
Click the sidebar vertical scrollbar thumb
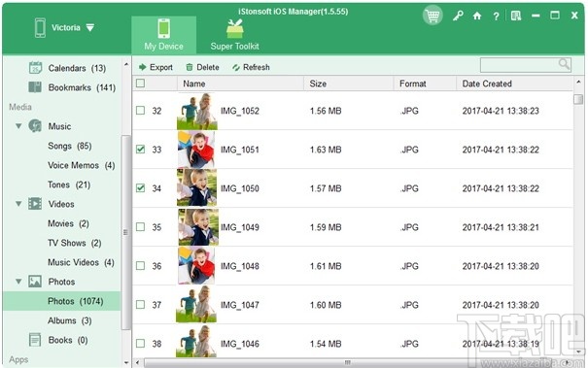pyautogui.click(x=126, y=232)
